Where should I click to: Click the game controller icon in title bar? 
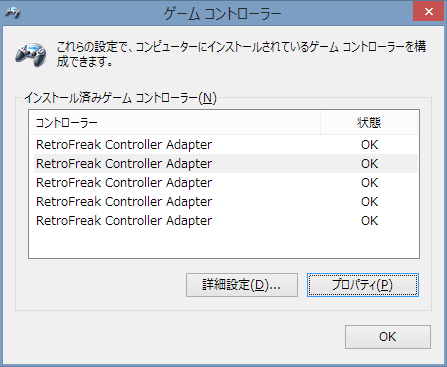click(13, 13)
